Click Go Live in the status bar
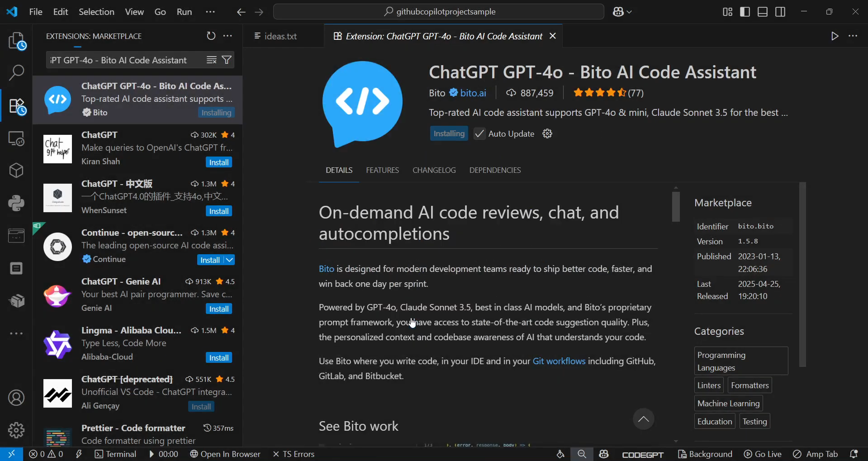The width and height of the screenshot is (868, 461). (x=763, y=454)
